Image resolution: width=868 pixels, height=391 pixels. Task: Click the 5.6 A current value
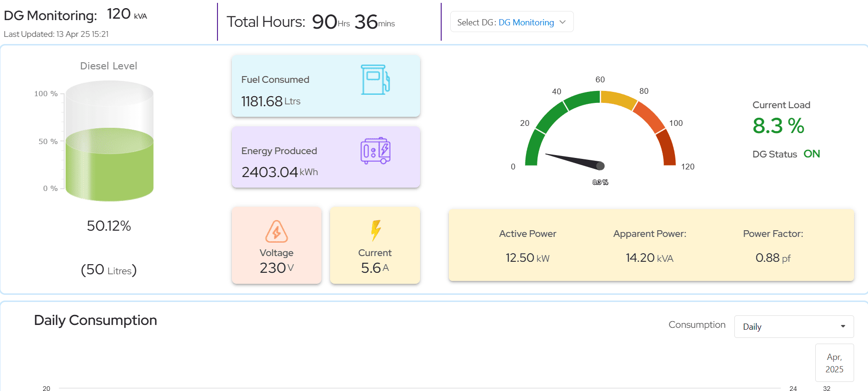tap(375, 268)
